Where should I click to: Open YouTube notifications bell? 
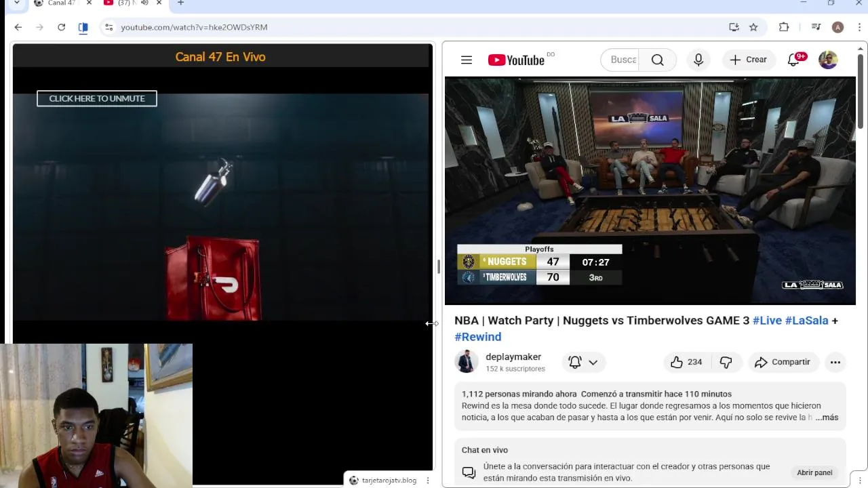pyautogui.click(x=793, y=60)
